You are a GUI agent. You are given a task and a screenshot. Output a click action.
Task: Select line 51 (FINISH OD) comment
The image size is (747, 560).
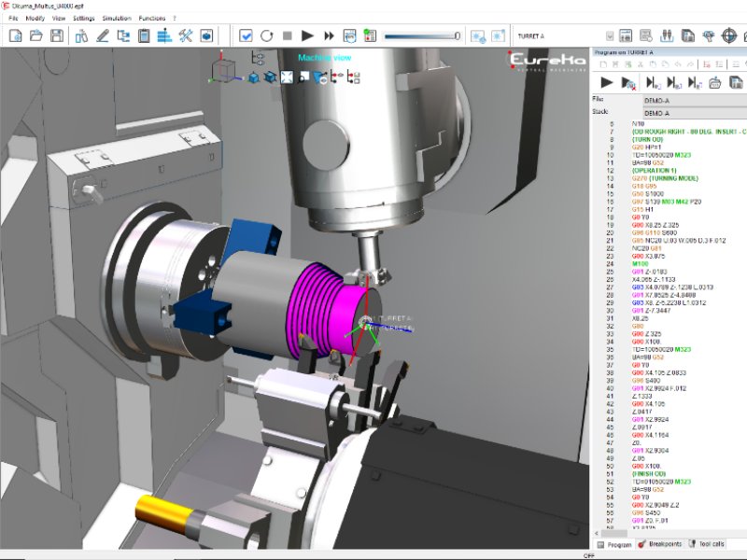point(648,474)
